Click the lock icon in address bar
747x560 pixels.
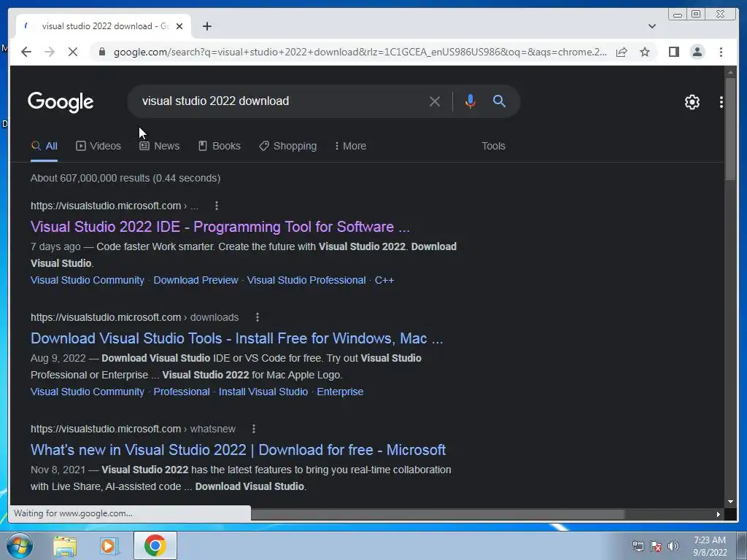point(101,52)
